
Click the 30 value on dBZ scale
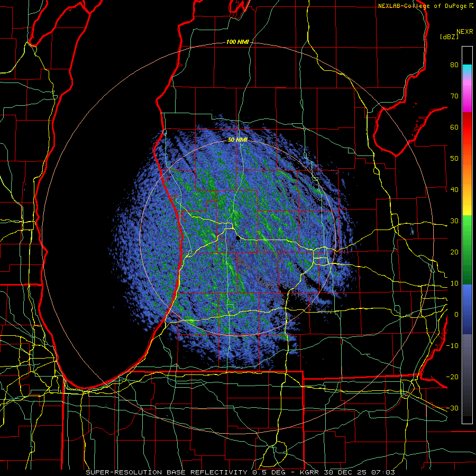[454, 221]
